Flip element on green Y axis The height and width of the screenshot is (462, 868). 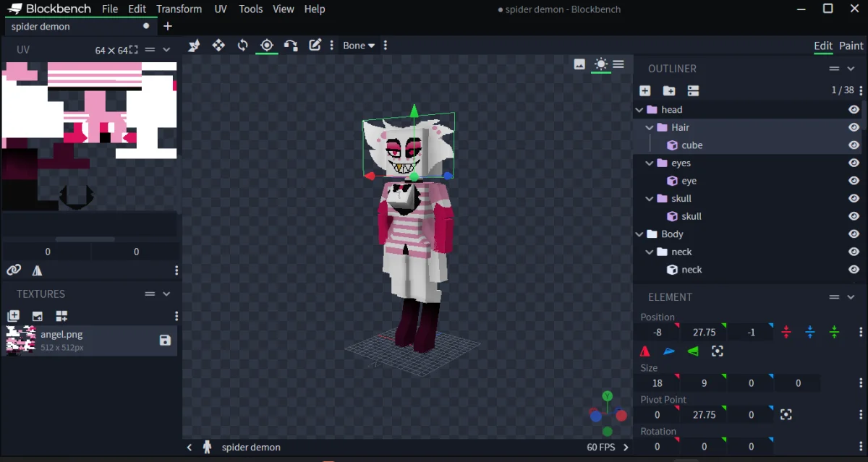(x=693, y=351)
